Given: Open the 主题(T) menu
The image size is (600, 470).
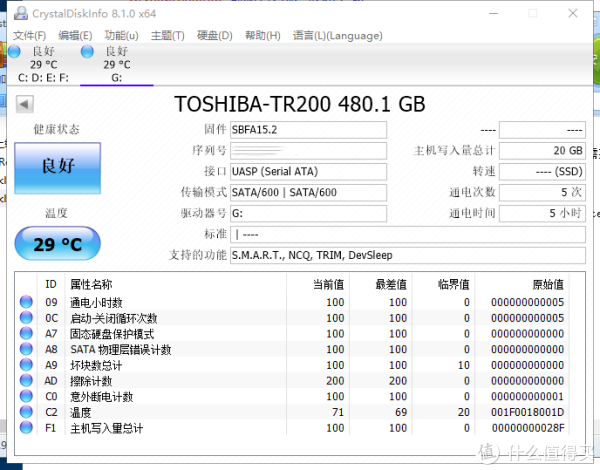Looking at the screenshot, I should tap(168, 36).
